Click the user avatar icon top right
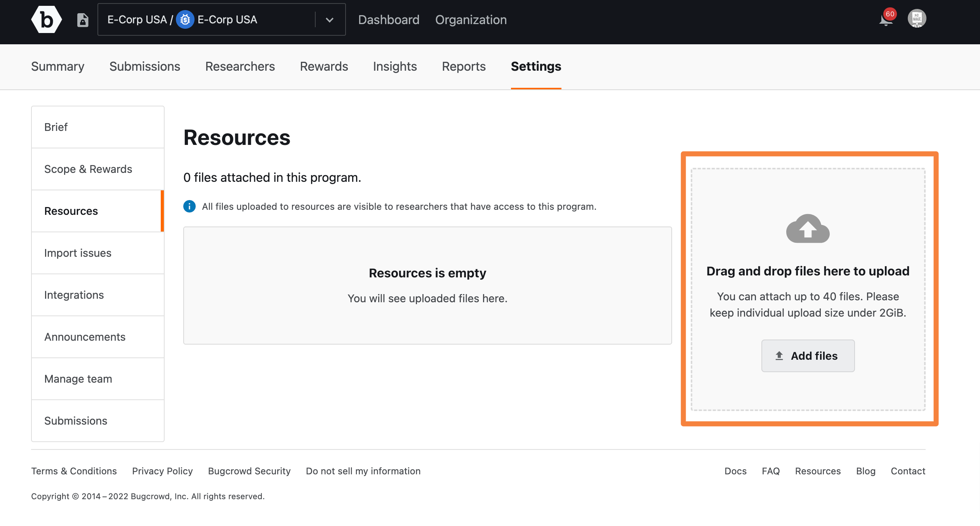This screenshot has height=526, width=980. pos(916,18)
